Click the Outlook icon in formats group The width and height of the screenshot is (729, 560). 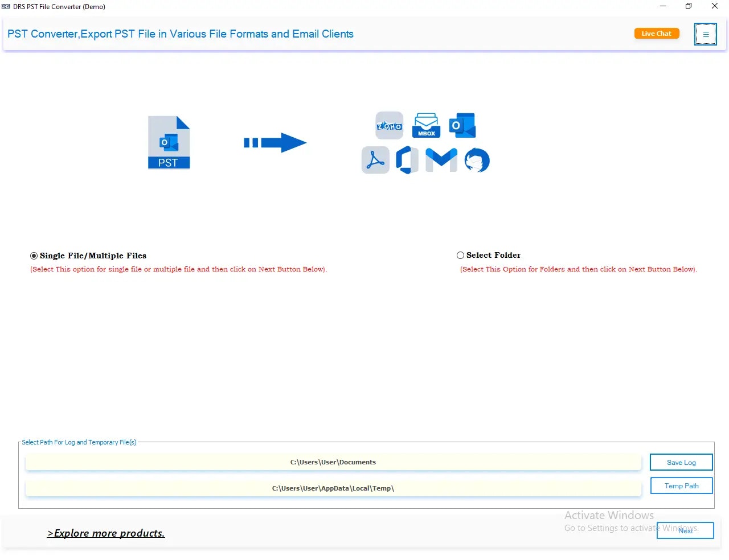pos(462,125)
